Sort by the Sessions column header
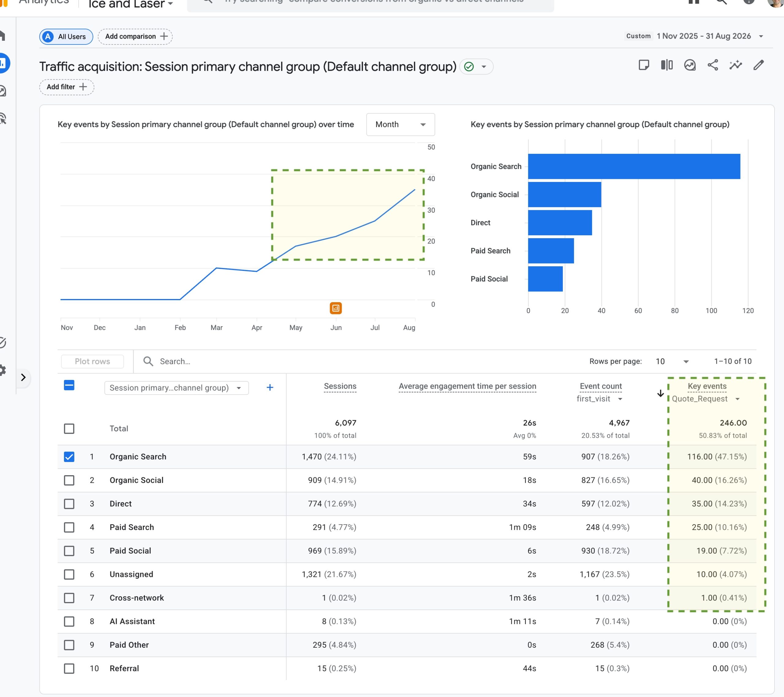The width and height of the screenshot is (784, 697). [x=340, y=386]
